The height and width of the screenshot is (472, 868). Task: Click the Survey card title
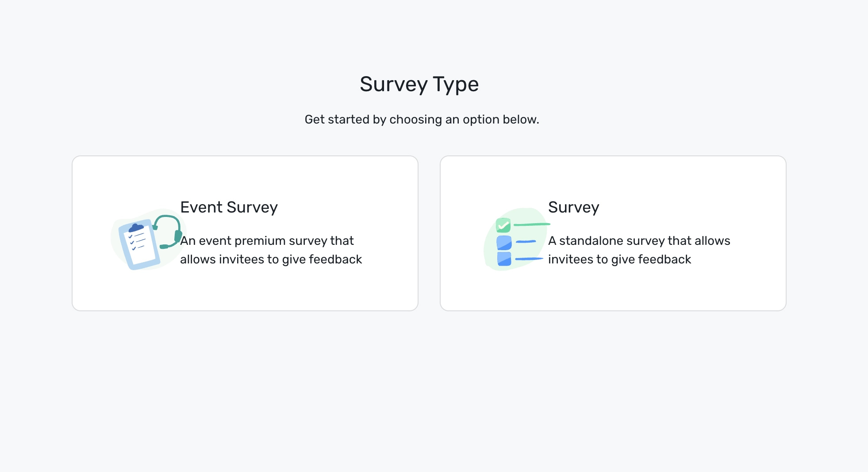[573, 207]
